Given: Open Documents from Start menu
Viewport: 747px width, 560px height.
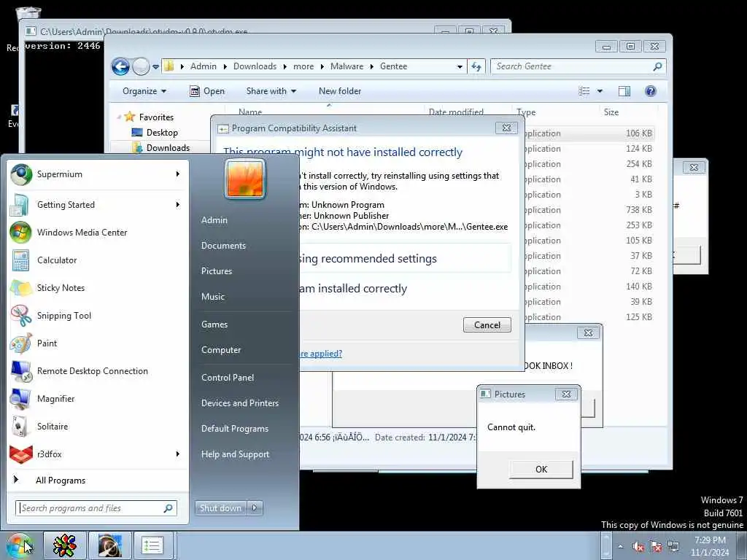Looking at the screenshot, I should pos(223,246).
